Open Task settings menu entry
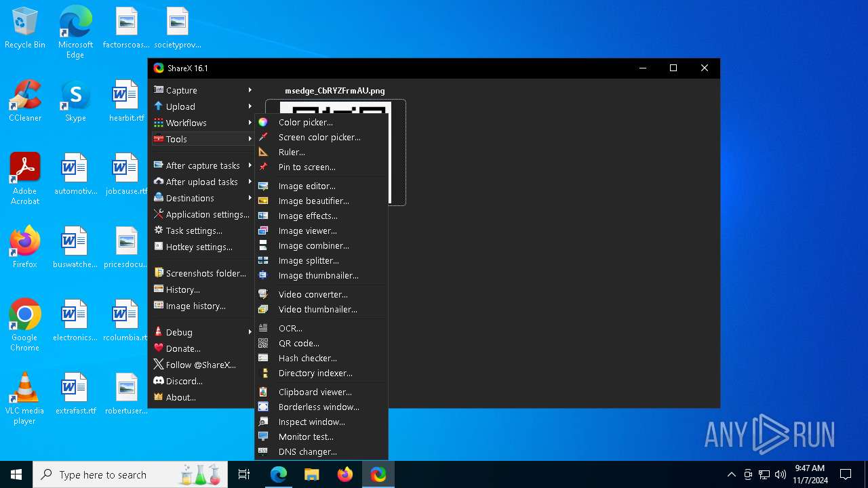This screenshot has width=868, height=488. (202, 230)
